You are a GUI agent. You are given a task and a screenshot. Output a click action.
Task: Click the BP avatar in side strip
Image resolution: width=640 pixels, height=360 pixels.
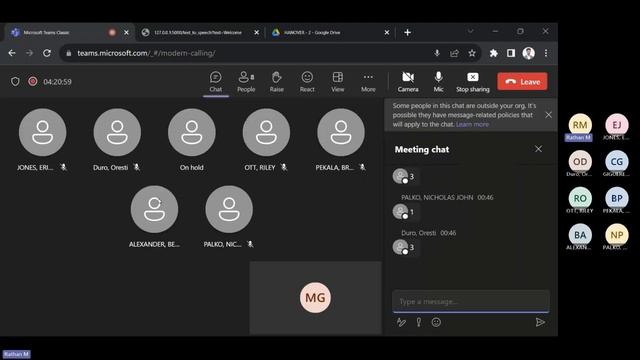tap(617, 198)
